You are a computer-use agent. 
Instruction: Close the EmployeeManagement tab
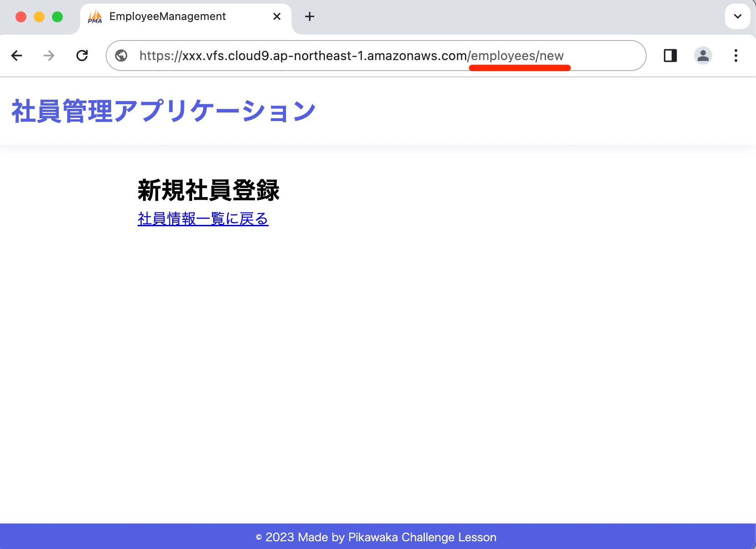coord(276,17)
